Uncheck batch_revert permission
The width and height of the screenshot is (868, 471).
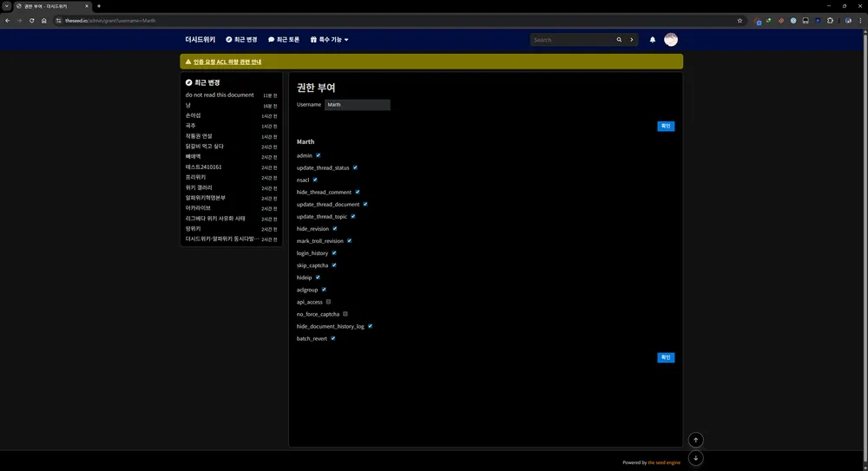click(x=333, y=338)
